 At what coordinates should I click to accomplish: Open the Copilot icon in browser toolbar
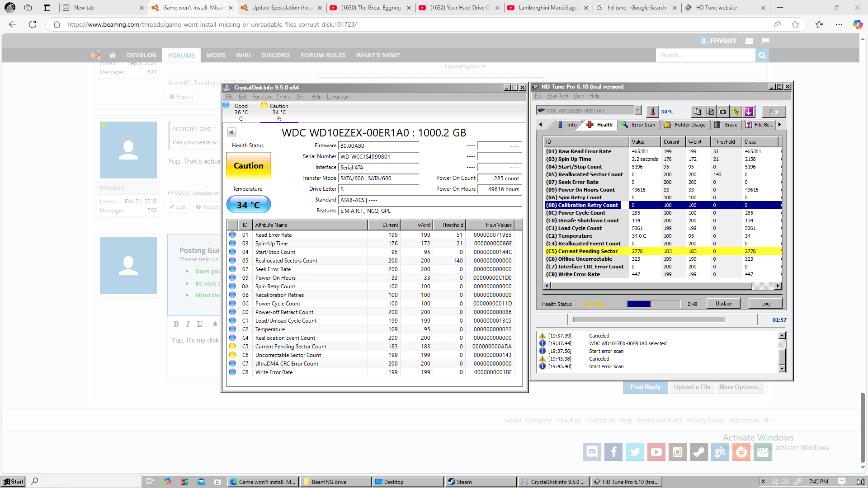(858, 24)
